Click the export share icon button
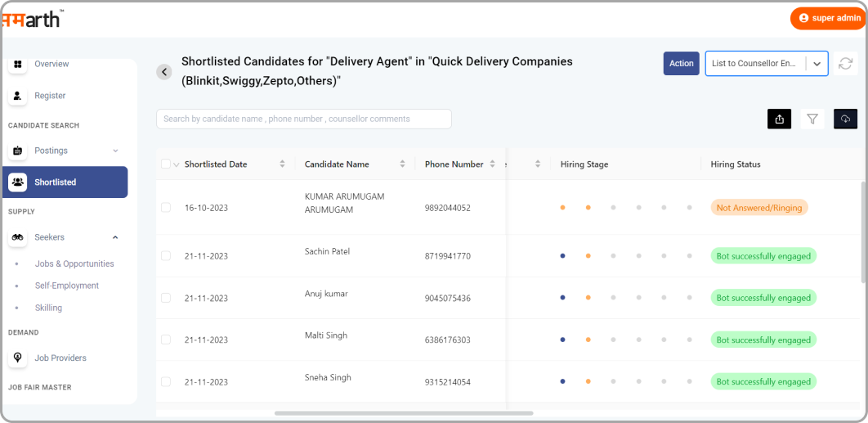The width and height of the screenshot is (868, 423). coord(779,119)
